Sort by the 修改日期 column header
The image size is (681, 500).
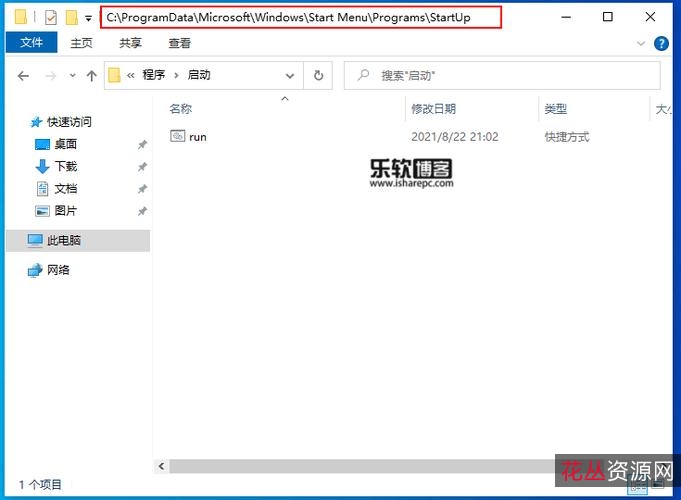pyautogui.click(x=433, y=109)
